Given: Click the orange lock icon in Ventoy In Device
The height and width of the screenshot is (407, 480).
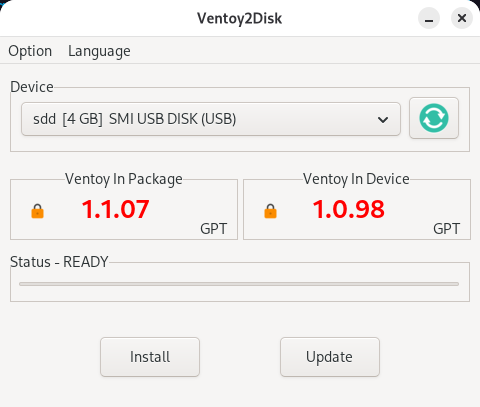Looking at the screenshot, I should (270, 211).
